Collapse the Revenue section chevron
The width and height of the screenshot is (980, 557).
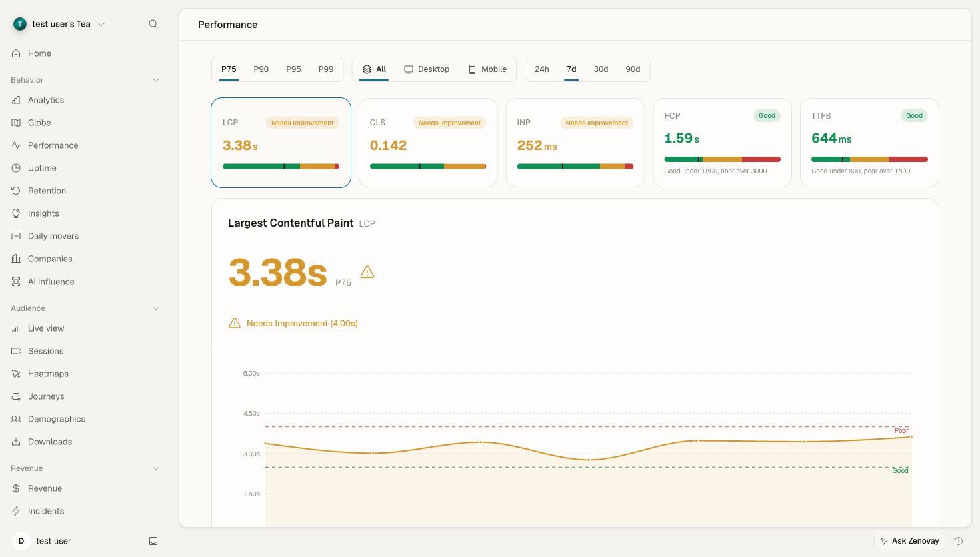pyautogui.click(x=156, y=468)
